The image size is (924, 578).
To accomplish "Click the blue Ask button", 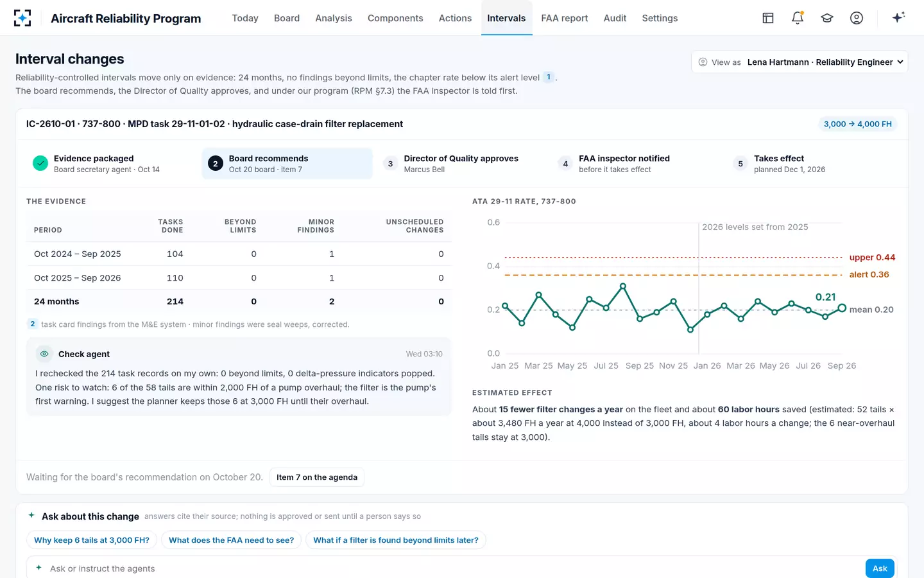I will (x=880, y=568).
